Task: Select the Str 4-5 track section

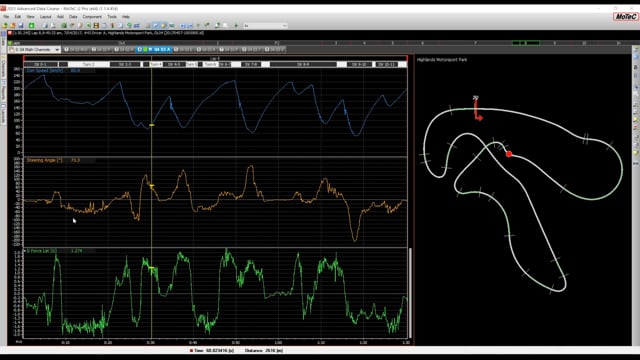Action: click(174, 64)
